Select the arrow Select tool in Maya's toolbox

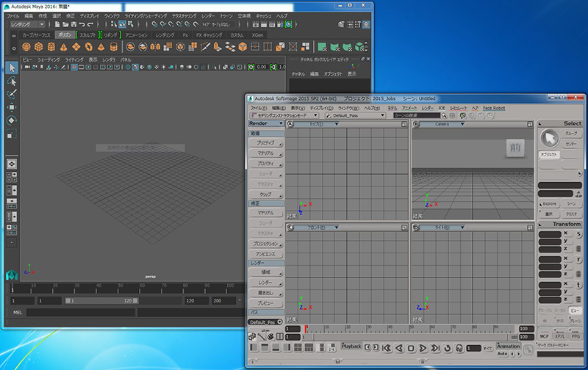[12, 68]
